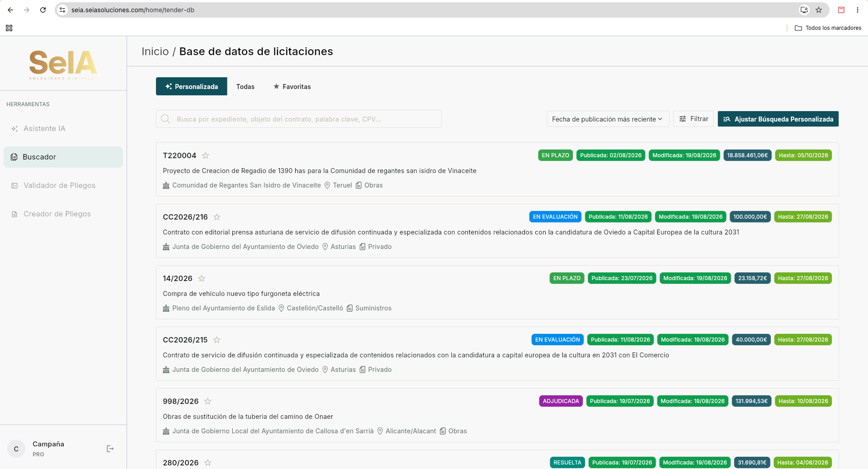This screenshot has width=868, height=469.
Task: Star tender 14/2026 as favorite
Action: [x=202, y=278]
